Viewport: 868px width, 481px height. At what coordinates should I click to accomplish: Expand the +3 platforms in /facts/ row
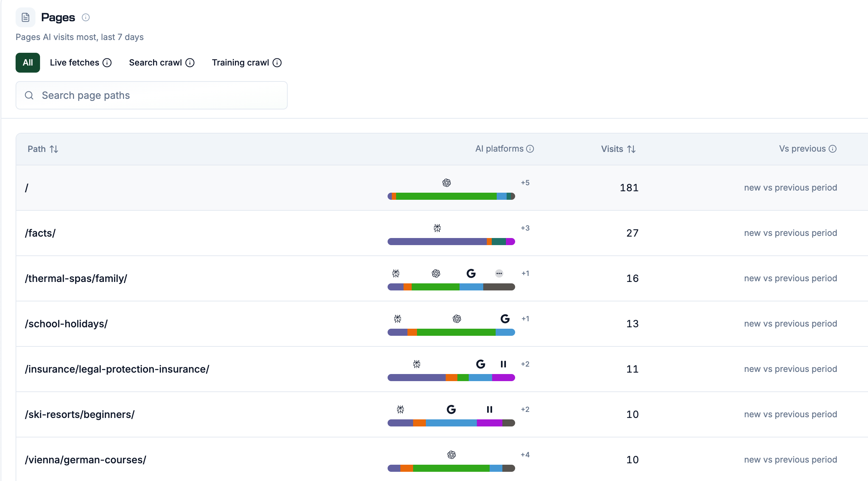(525, 228)
